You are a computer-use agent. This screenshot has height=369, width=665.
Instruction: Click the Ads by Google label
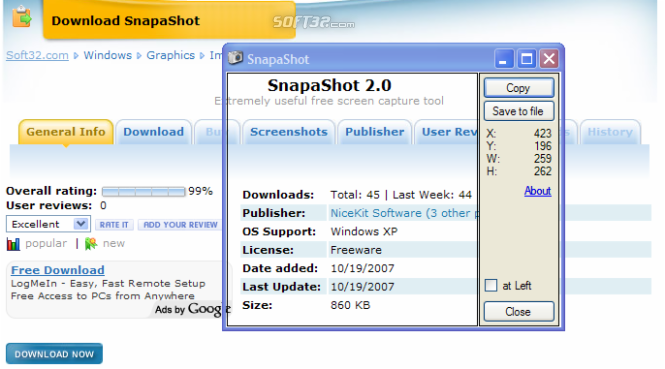tap(192, 310)
